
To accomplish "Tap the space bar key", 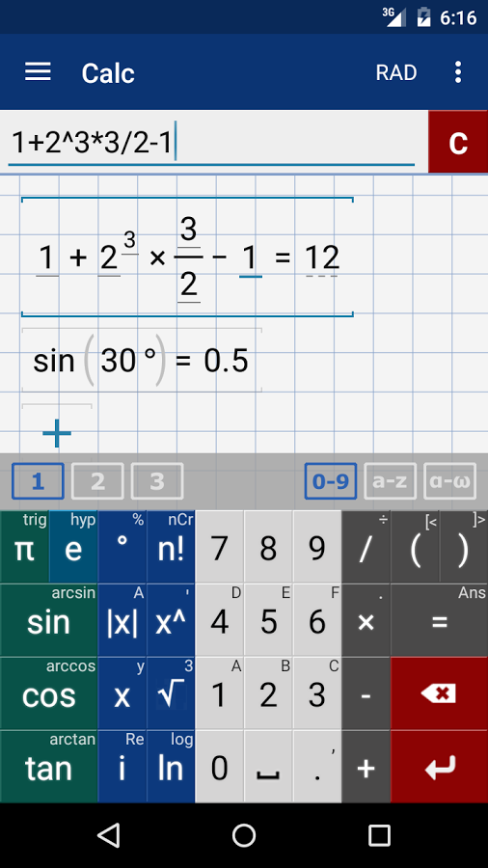I will coord(268,767).
